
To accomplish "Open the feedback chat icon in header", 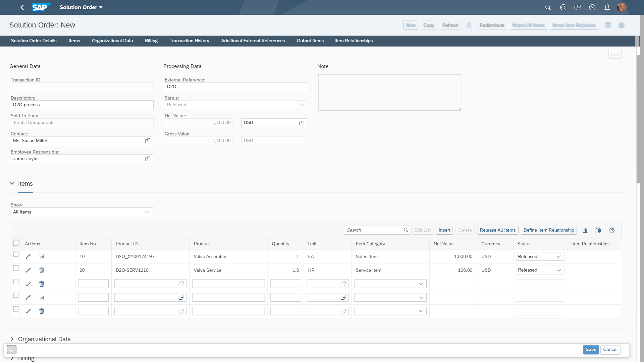I will tap(578, 7).
